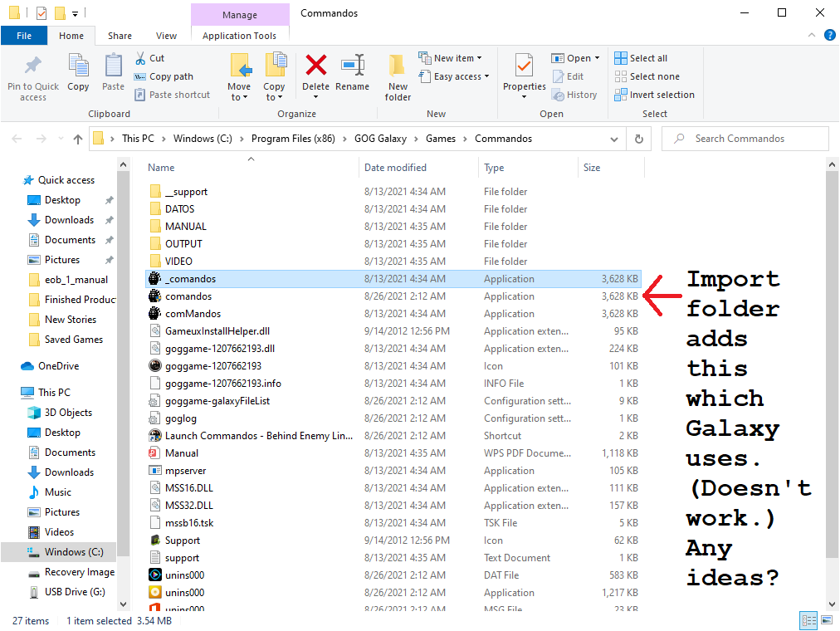Navigate to Games in address path

coord(441,139)
